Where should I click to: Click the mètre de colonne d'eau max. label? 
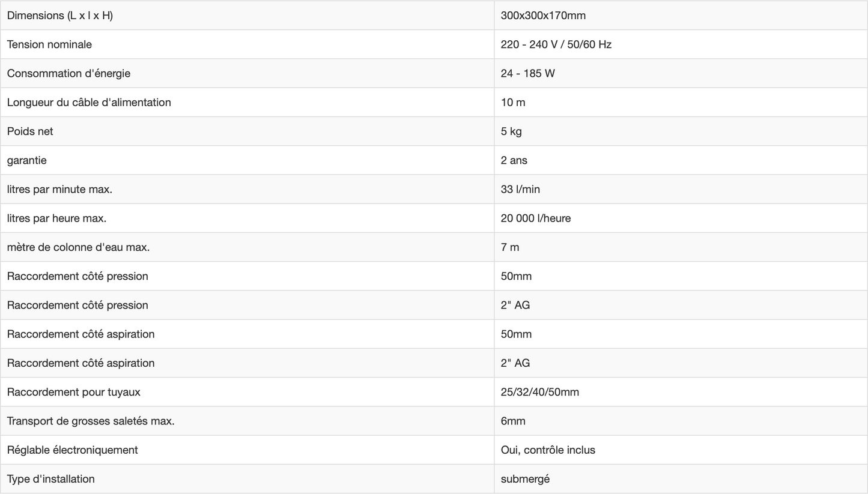pyautogui.click(x=78, y=247)
